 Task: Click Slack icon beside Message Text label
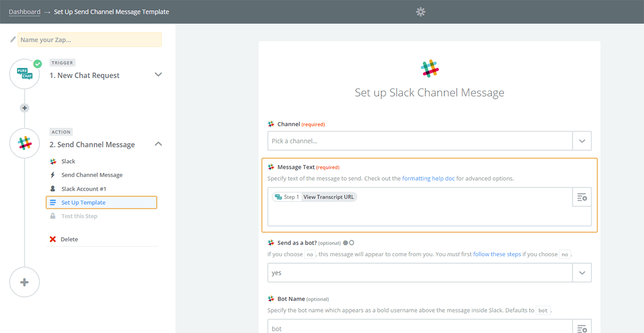click(x=271, y=167)
